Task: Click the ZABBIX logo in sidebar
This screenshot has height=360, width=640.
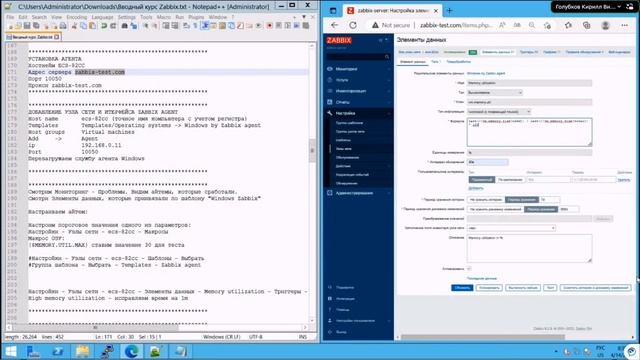Action: click(x=339, y=40)
